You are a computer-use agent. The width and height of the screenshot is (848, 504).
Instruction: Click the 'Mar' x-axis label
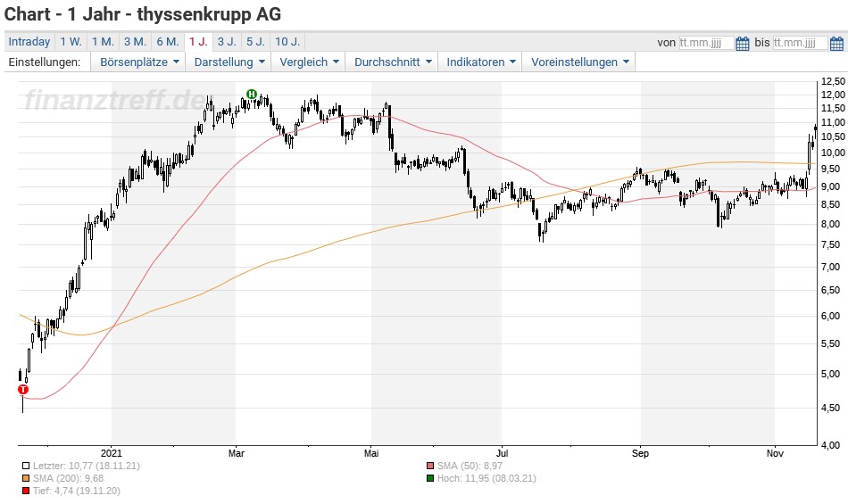click(x=237, y=453)
